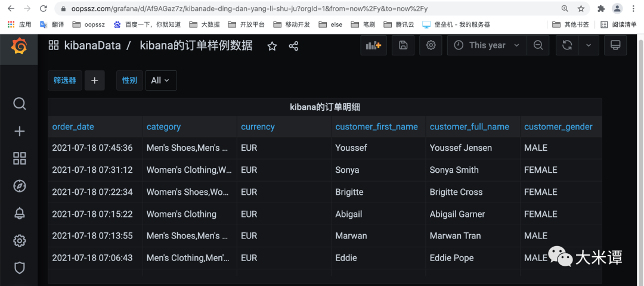Click the Women's Clothing cell in Abigail's row

pos(190,214)
